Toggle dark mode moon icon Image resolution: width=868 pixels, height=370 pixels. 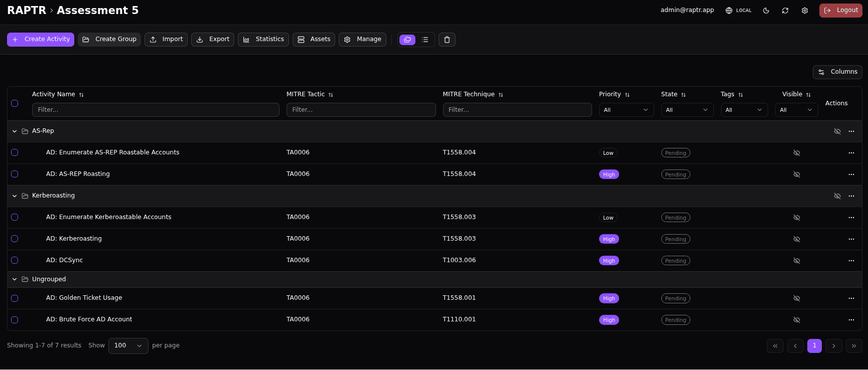tap(766, 11)
